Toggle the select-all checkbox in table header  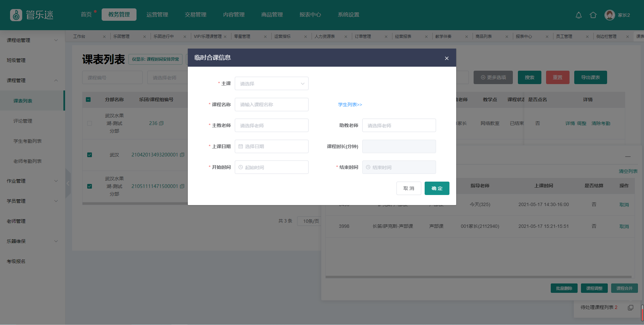[x=88, y=100]
